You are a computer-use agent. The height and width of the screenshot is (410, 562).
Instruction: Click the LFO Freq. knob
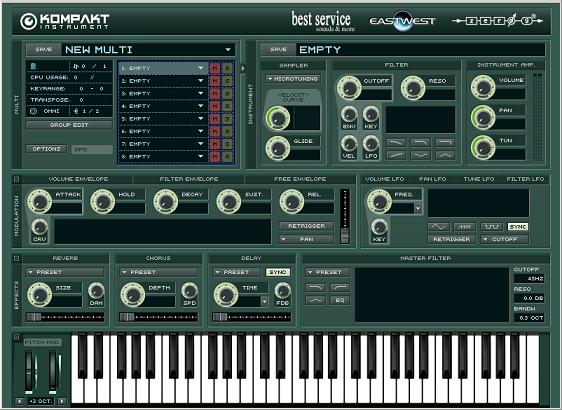click(379, 201)
